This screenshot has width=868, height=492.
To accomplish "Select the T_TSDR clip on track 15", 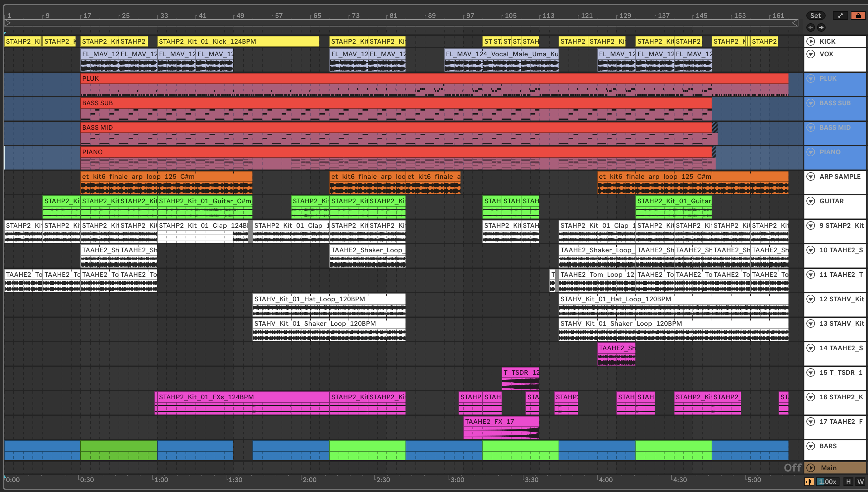I will (x=521, y=372).
